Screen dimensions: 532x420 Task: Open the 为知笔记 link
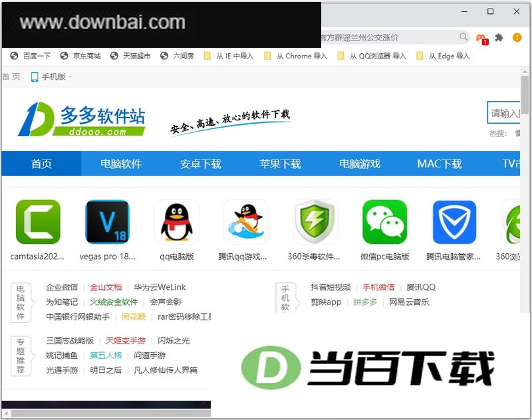click(x=62, y=302)
